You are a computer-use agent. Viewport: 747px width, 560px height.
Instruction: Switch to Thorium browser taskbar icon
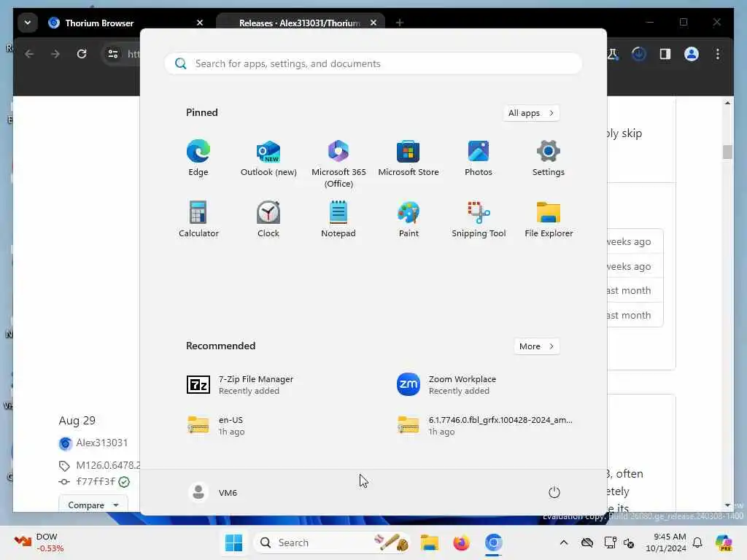point(493,542)
